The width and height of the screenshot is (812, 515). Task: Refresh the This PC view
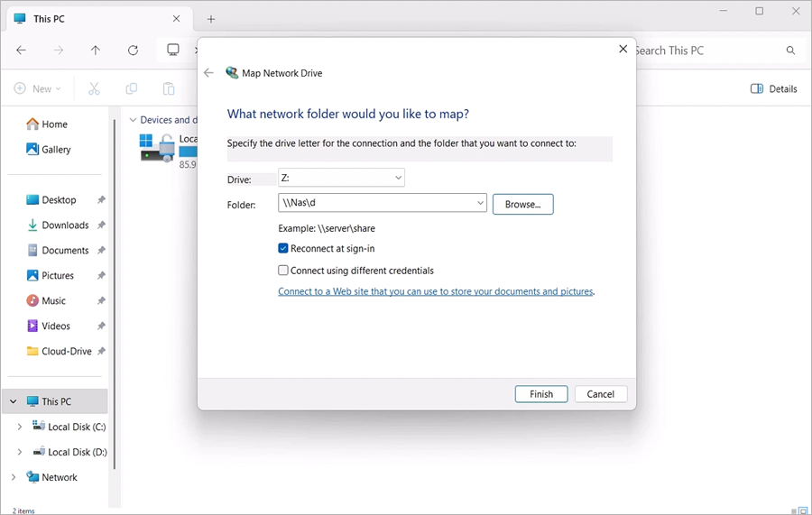134,51
